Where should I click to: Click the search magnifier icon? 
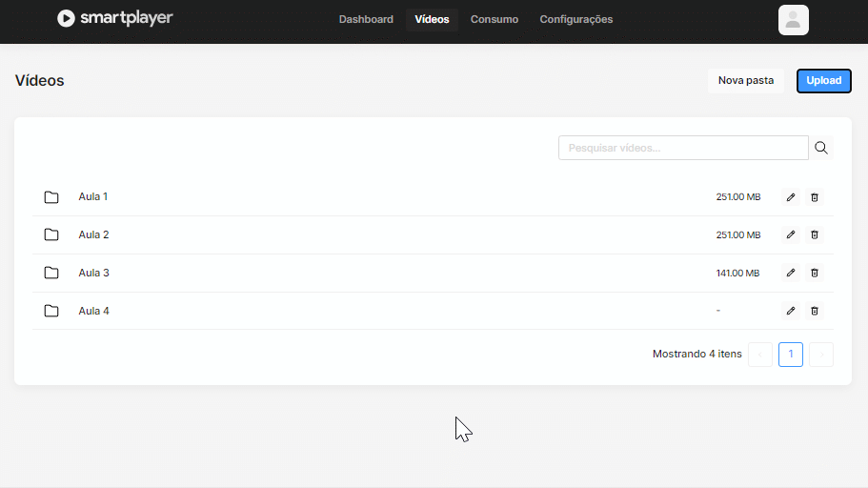821,148
